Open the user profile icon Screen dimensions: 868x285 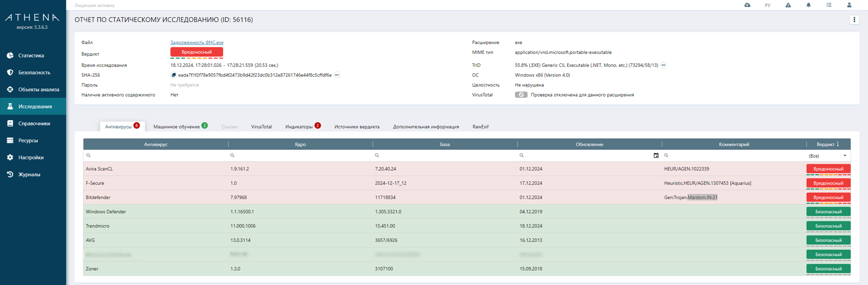click(x=849, y=5)
